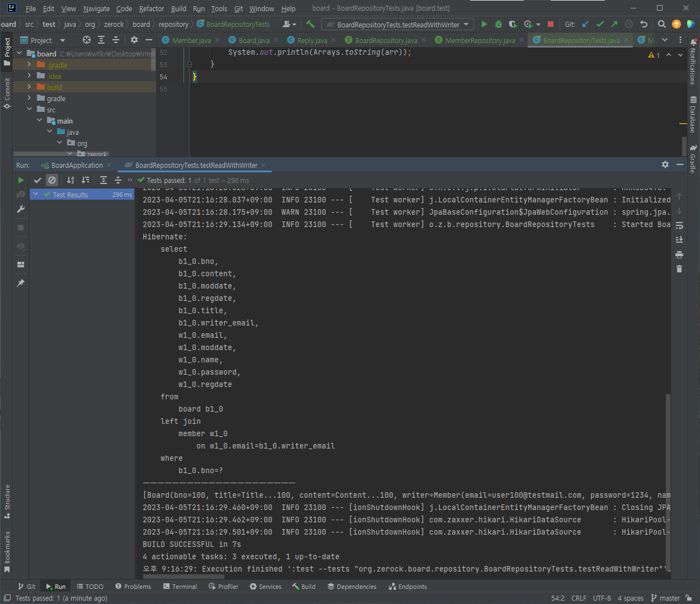Screen dimensions: 700x604
Task: Update project via the blue Git arrow
Action: tap(585, 24)
